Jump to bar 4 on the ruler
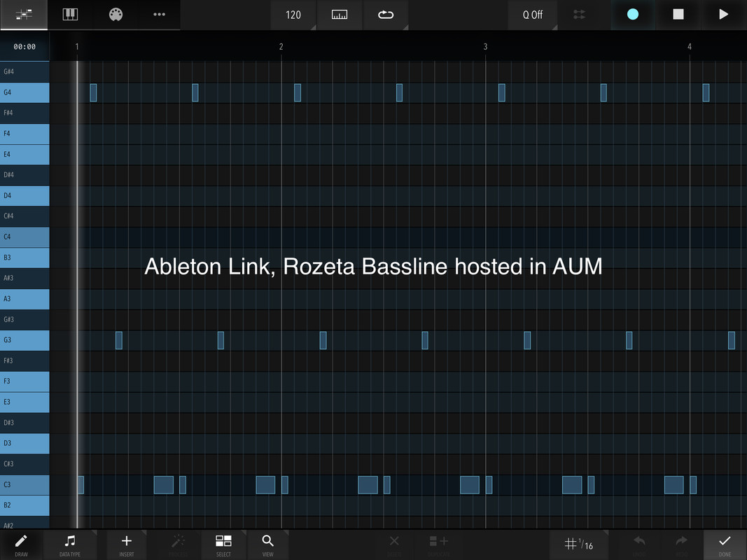The width and height of the screenshot is (747, 560). coord(690,47)
